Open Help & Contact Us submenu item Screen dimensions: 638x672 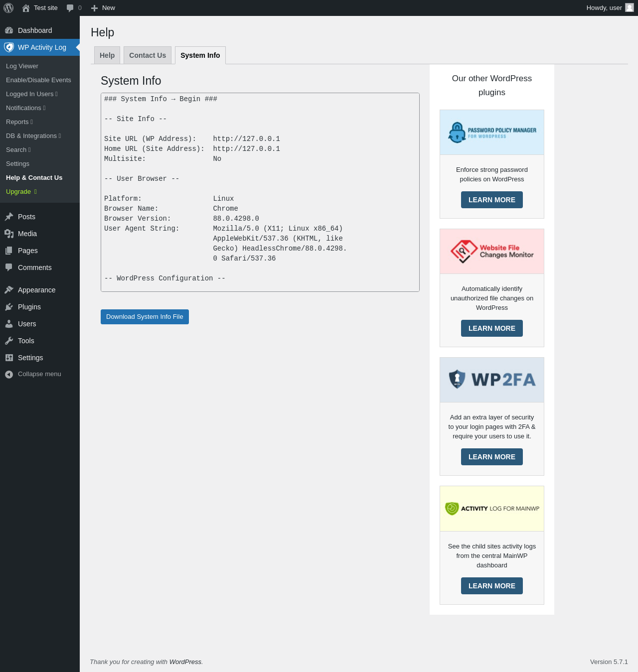click(x=34, y=178)
